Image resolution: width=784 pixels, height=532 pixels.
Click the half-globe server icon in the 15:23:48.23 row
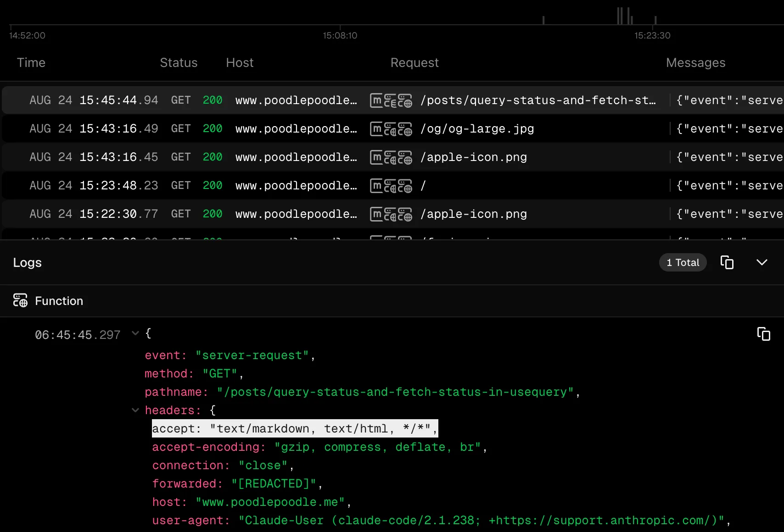(x=390, y=186)
